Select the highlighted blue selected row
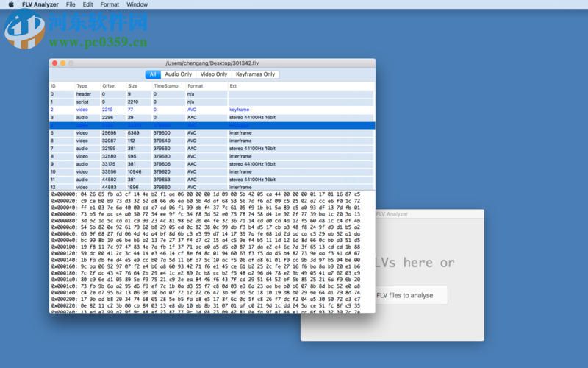This screenshot has height=368, width=588. [x=212, y=125]
